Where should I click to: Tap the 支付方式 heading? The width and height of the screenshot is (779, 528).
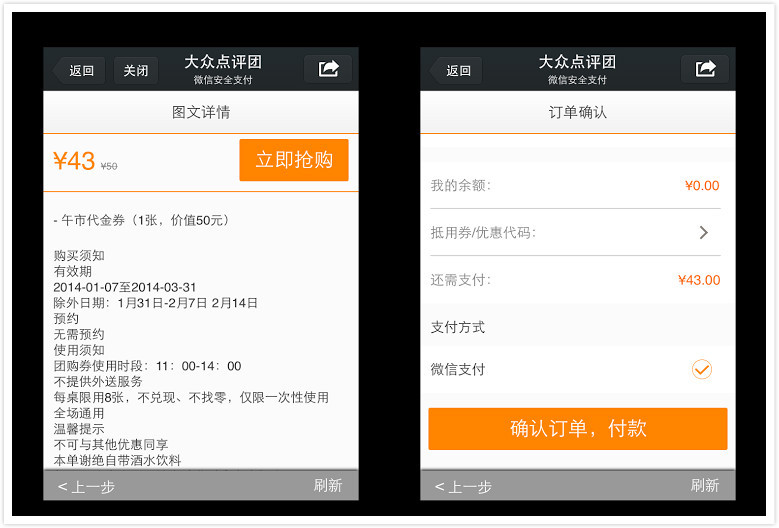458,327
